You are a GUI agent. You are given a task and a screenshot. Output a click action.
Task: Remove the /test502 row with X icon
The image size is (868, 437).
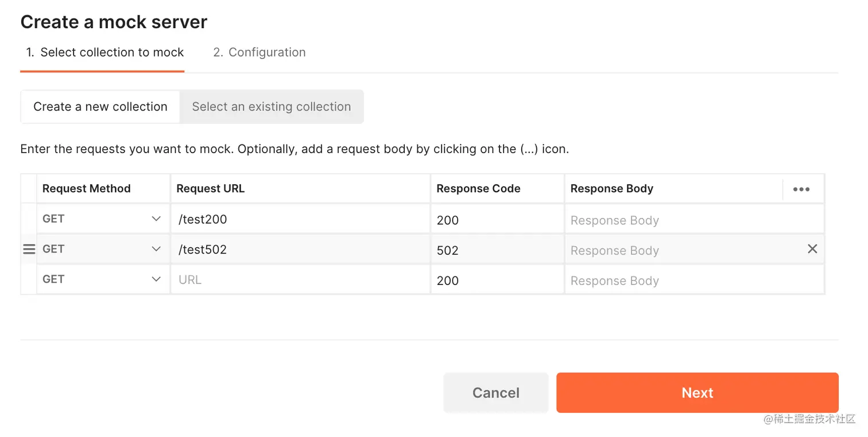click(x=812, y=249)
